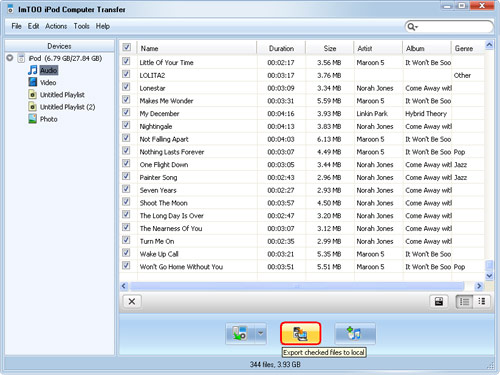500x375 pixels.
Task: Open the Tools menu
Action: (x=81, y=26)
